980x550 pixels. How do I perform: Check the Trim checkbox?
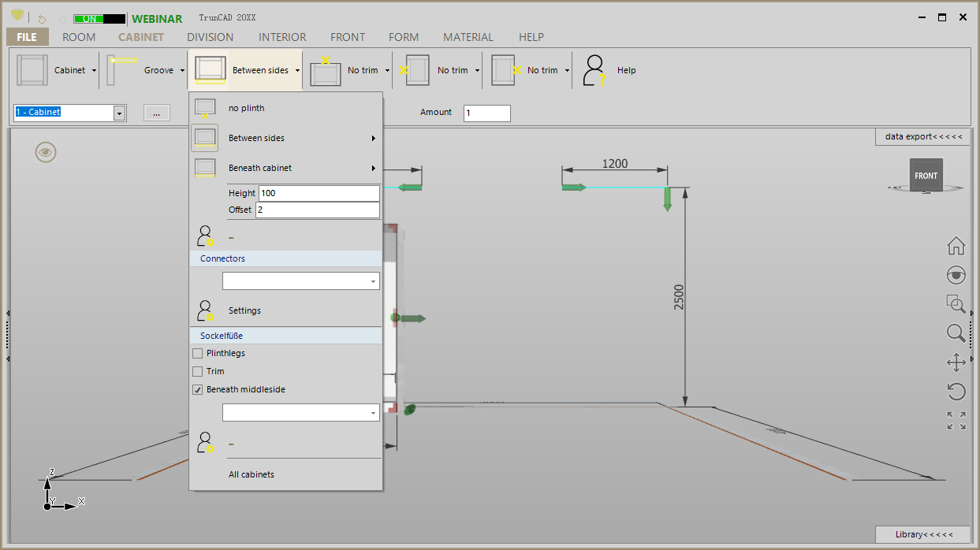click(x=198, y=371)
